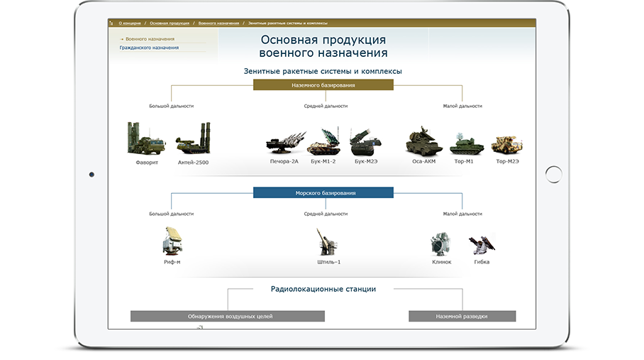Click the sitemap icon in breadcrumb bar
Viewport: 644px width, 360px height.
pyautogui.click(x=111, y=23)
